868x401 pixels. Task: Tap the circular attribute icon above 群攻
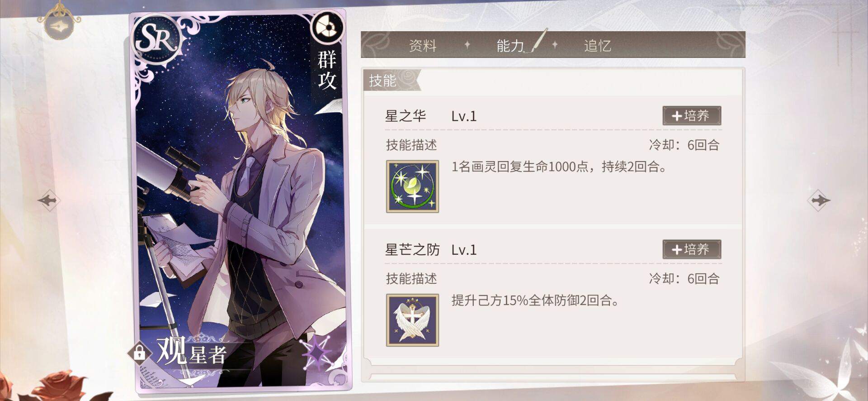tap(327, 28)
